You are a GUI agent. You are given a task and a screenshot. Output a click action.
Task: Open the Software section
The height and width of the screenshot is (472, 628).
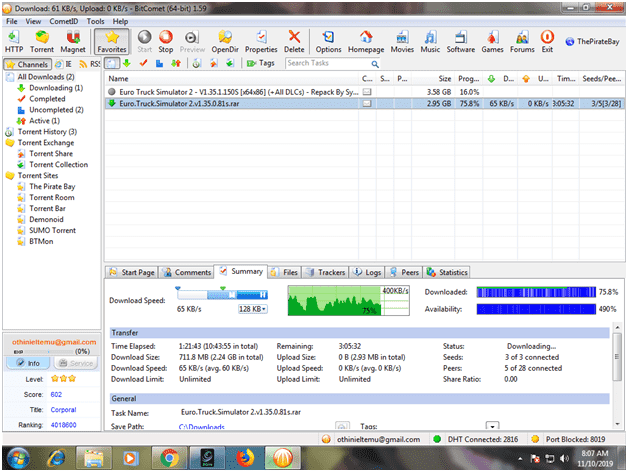pos(461,42)
